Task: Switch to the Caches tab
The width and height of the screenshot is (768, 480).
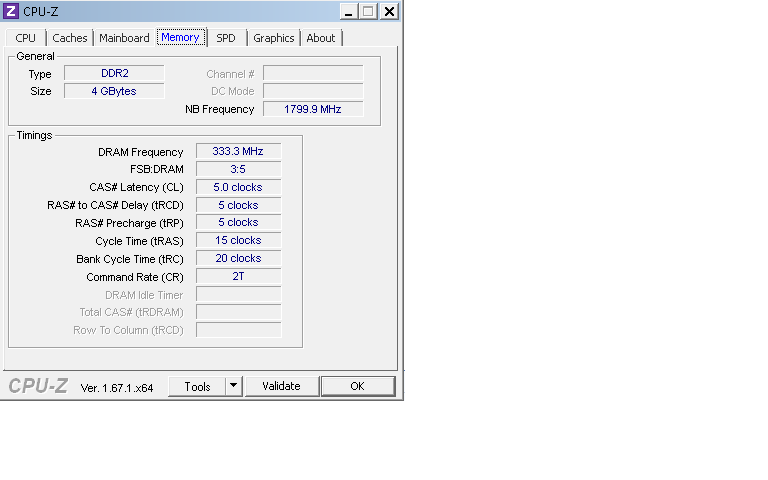Action: (x=70, y=38)
